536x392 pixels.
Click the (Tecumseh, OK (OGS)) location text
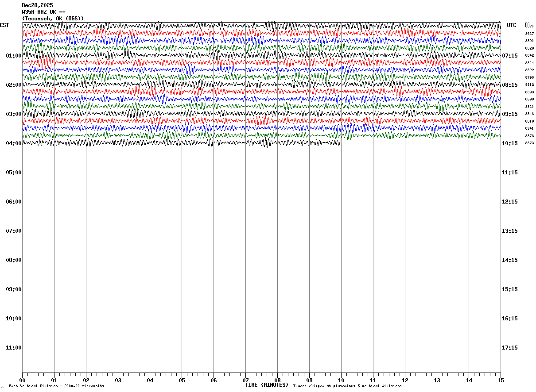[x=53, y=19]
